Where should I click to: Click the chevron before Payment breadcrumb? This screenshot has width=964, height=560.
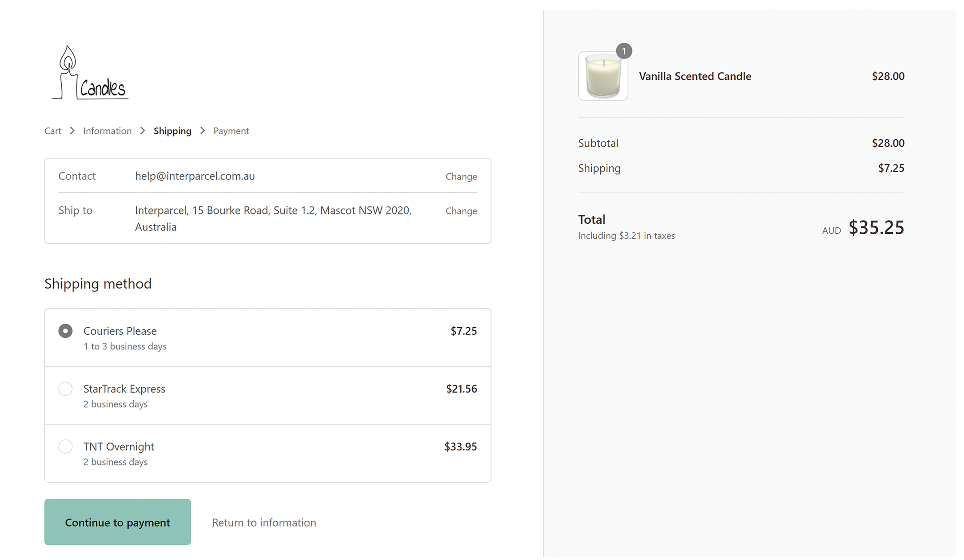pyautogui.click(x=203, y=131)
